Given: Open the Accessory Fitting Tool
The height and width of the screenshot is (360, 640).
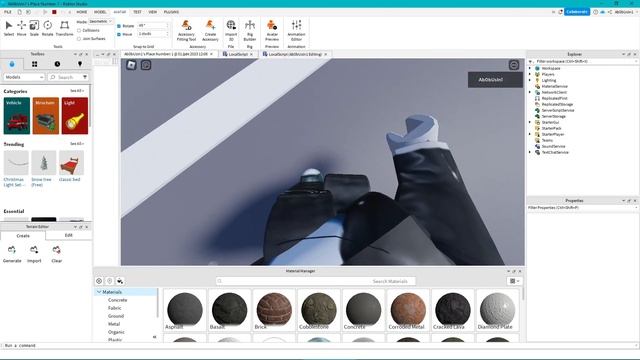Looking at the screenshot, I should pos(186,30).
